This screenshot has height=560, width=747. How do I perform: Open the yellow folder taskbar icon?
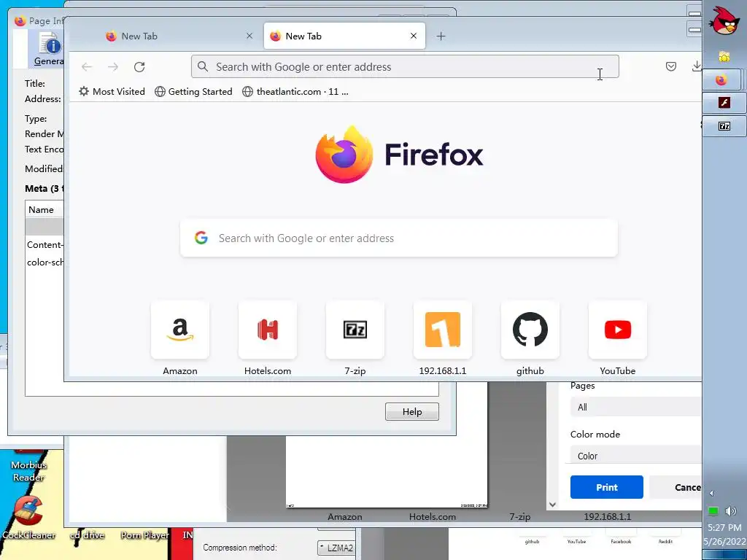click(724, 56)
